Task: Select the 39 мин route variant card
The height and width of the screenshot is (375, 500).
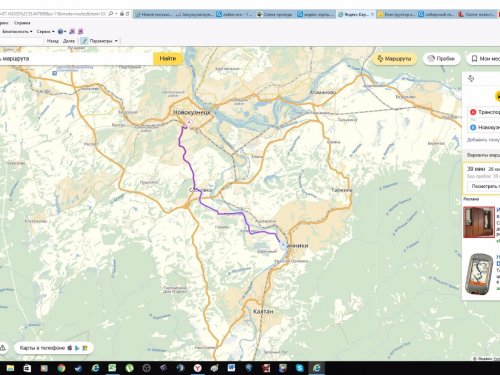Action: point(482,178)
